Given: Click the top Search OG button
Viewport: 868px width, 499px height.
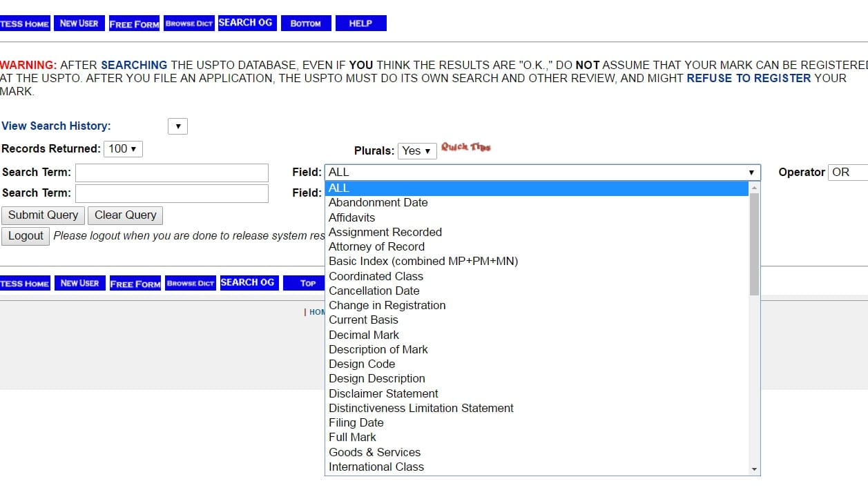Looking at the screenshot, I should [x=246, y=23].
